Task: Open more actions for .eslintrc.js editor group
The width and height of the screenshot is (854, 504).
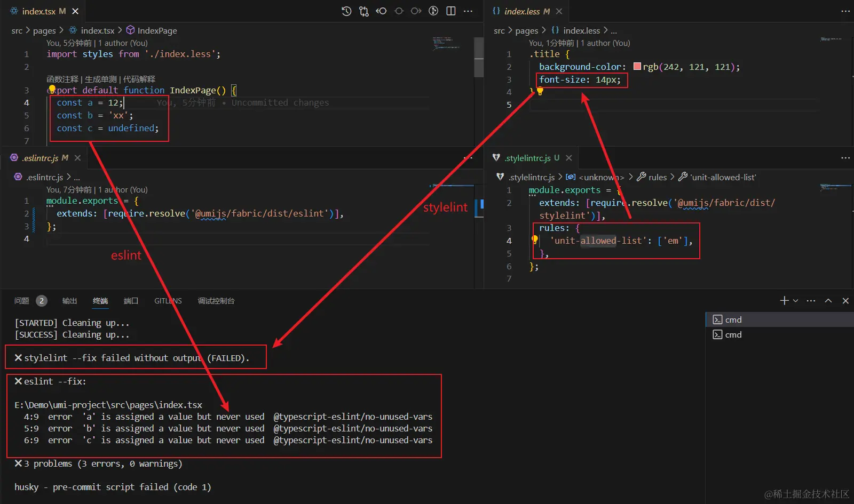Action: click(x=468, y=158)
